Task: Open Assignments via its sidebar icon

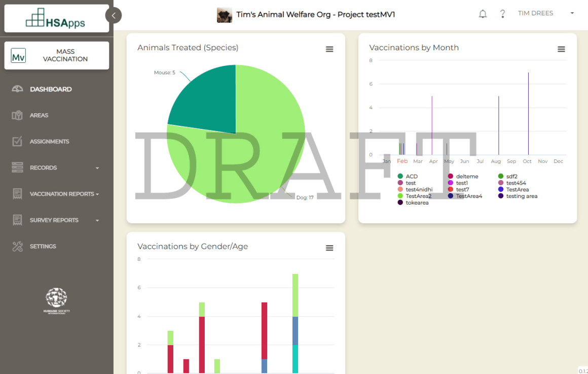Action: (17, 142)
